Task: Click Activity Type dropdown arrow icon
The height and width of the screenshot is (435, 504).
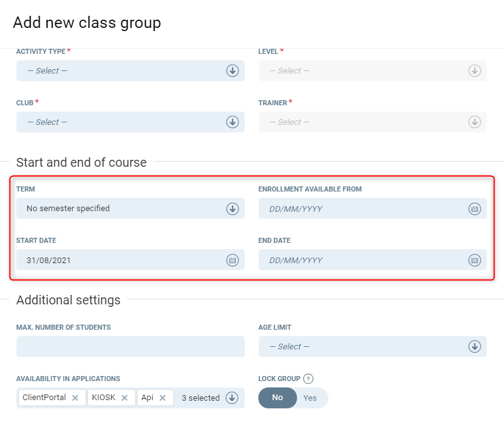Action: point(232,71)
